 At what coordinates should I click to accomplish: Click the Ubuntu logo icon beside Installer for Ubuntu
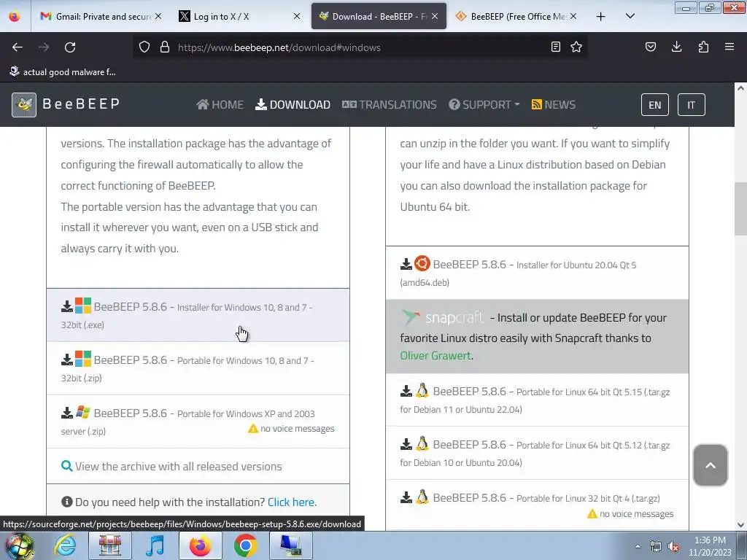click(422, 263)
